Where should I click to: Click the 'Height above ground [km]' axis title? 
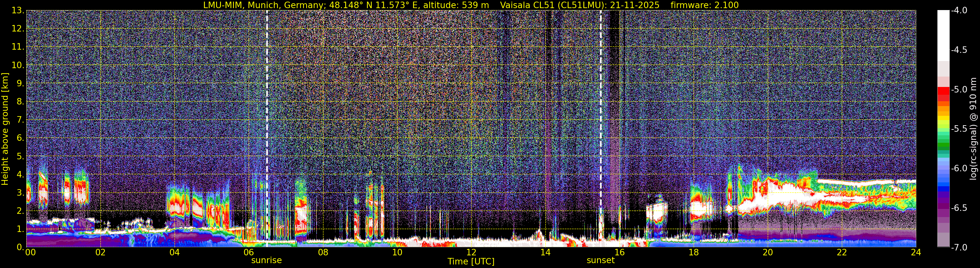tap(5, 129)
